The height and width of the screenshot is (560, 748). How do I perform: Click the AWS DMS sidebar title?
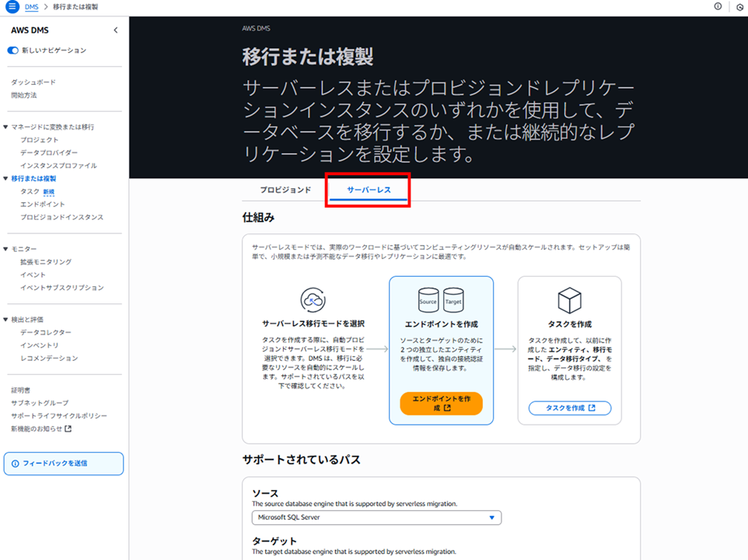tap(30, 30)
